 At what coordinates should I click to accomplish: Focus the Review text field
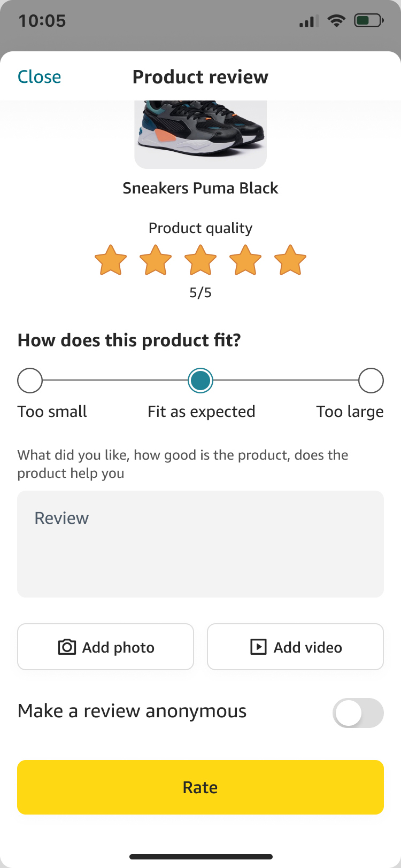point(200,544)
